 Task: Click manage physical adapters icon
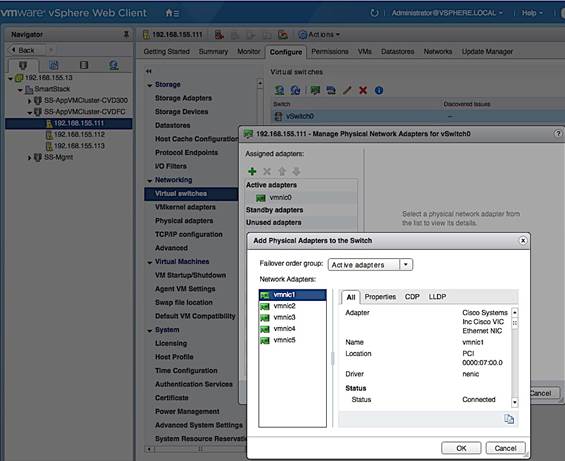(315, 90)
